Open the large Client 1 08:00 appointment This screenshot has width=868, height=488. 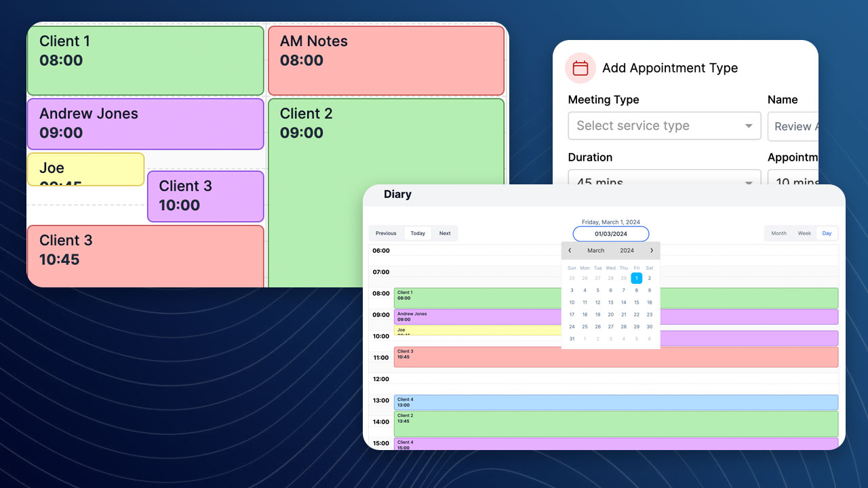pos(145,60)
